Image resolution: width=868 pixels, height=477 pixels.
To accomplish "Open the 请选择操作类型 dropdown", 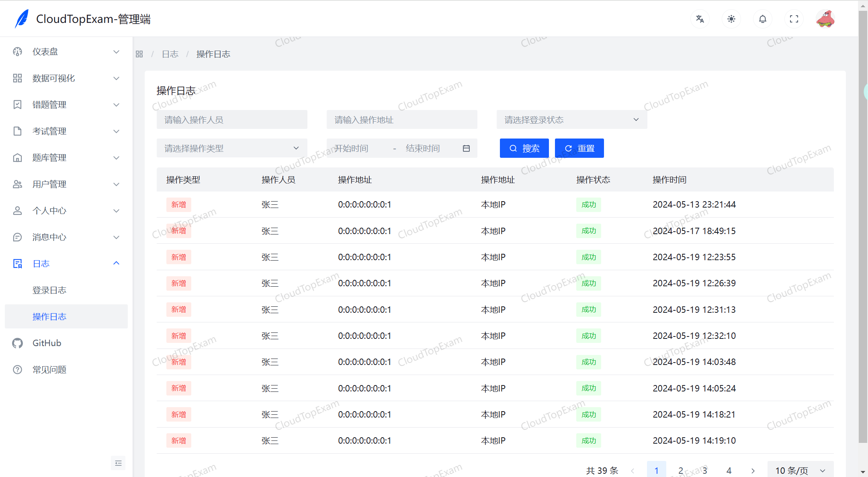I will point(231,148).
